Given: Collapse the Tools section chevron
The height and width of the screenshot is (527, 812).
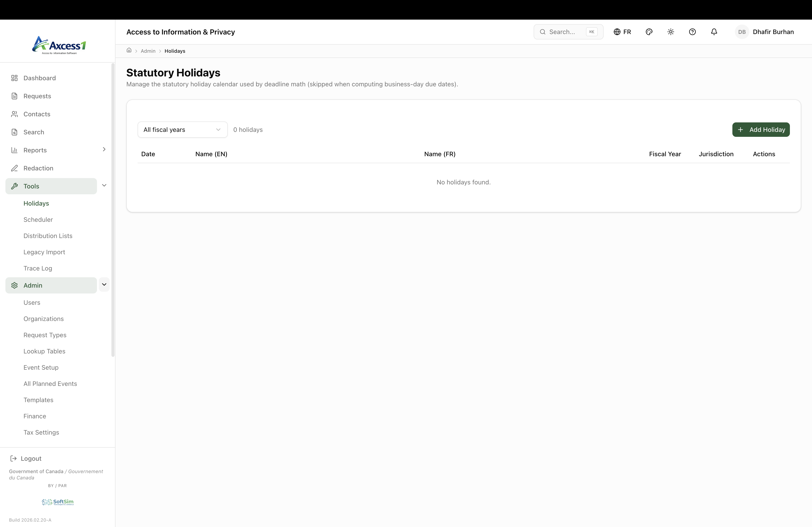Looking at the screenshot, I should 104,186.
